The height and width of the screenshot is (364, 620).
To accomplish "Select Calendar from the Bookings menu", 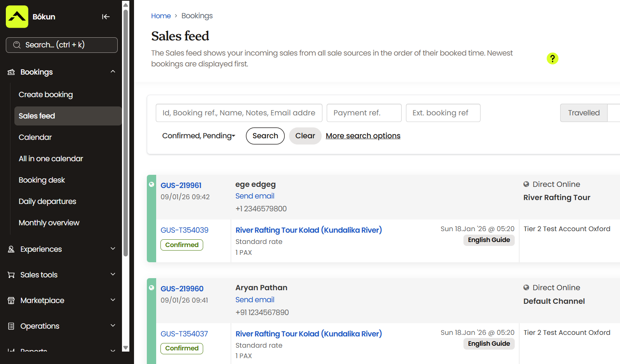I will 35,137.
